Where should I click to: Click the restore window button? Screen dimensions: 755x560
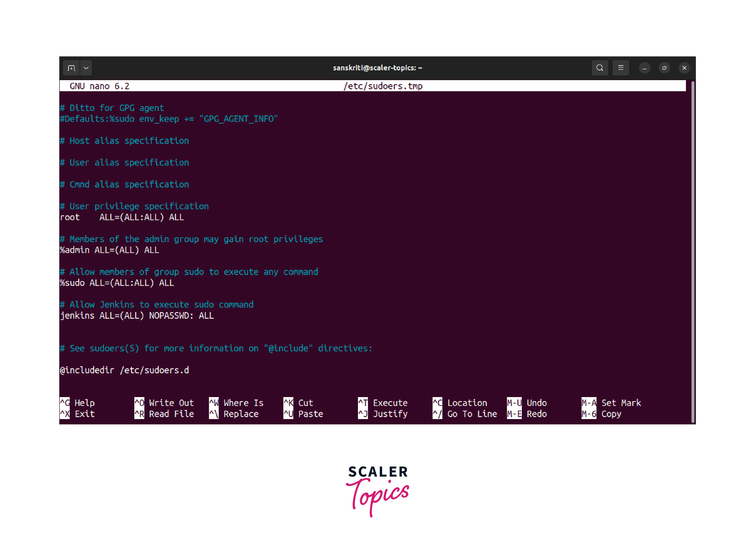[x=664, y=68]
